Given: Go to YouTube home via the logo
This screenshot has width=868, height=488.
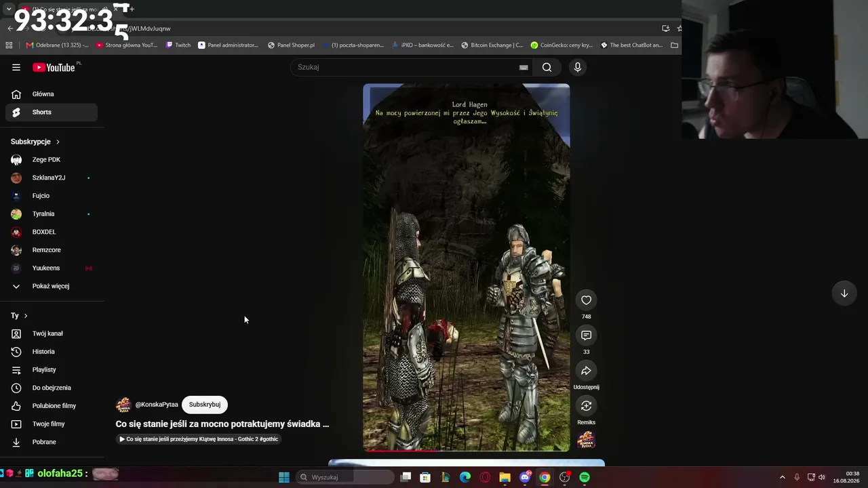Looking at the screenshot, I should 54,67.
